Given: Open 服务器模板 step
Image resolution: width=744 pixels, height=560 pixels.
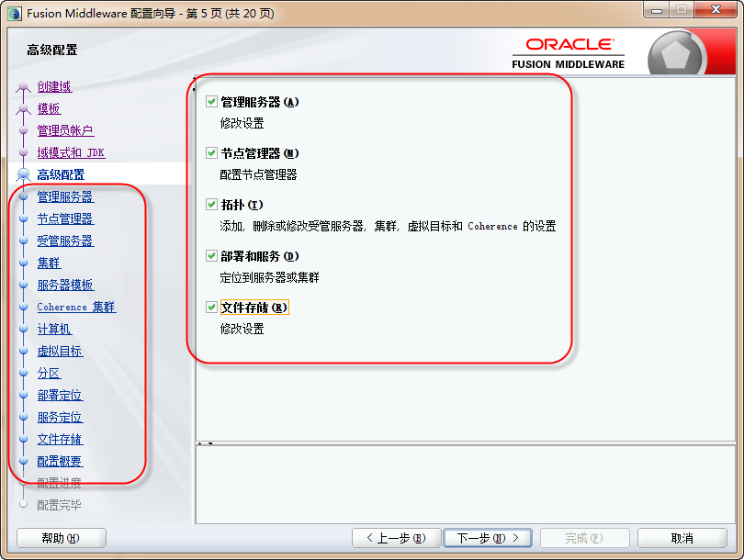Looking at the screenshot, I should click(65, 285).
